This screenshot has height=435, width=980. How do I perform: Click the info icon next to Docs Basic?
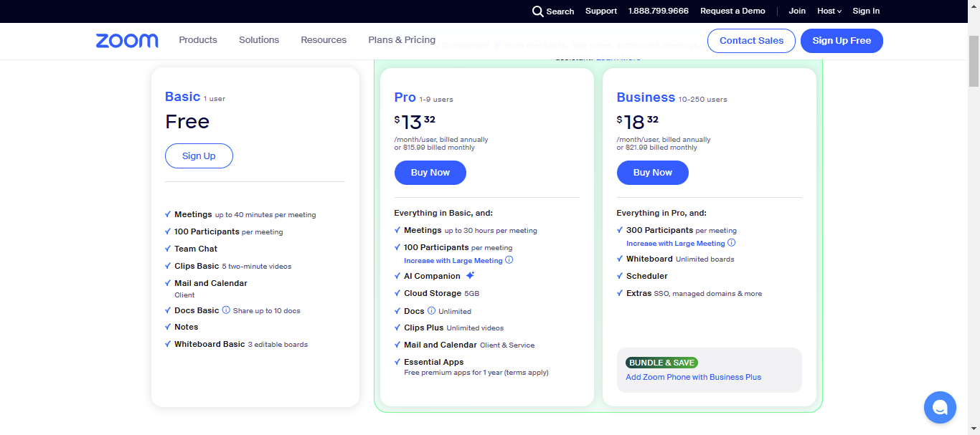tap(226, 310)
